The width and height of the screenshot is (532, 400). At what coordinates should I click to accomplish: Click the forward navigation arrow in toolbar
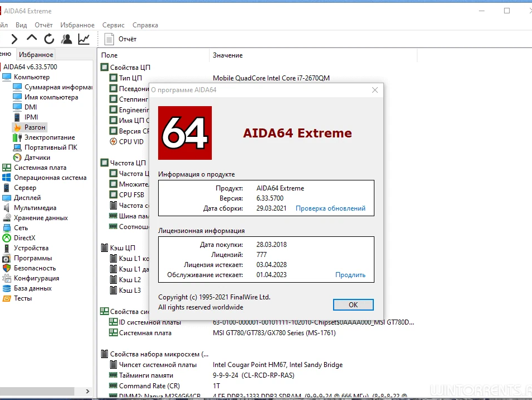[15, 39]
